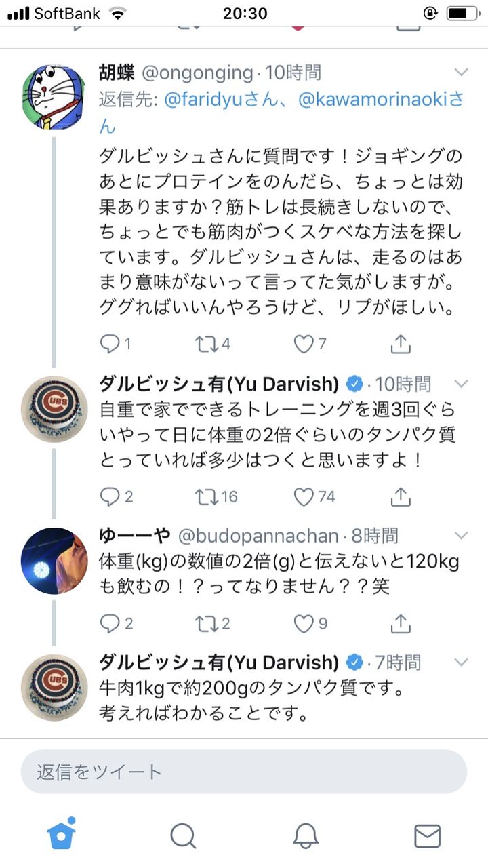Retweet 胡蝶's tweet with 4 retweets
This screenshot has height=868, width=488.
click(x=205, y=344)
